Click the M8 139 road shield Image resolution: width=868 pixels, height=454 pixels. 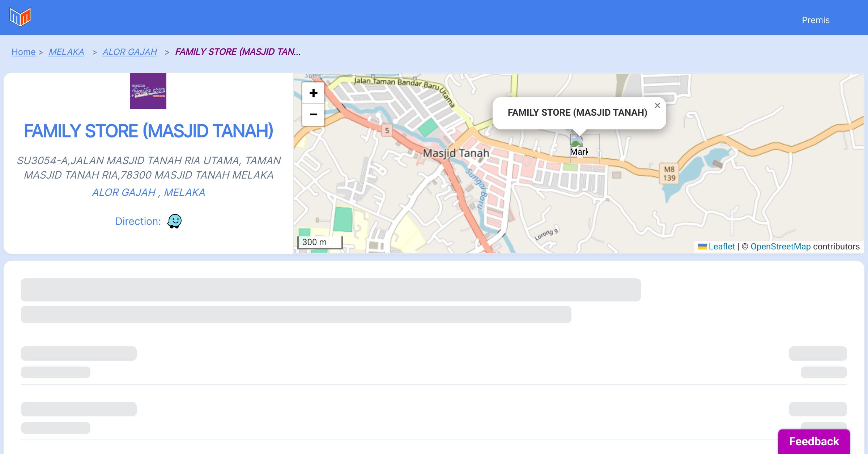(669, 174)
